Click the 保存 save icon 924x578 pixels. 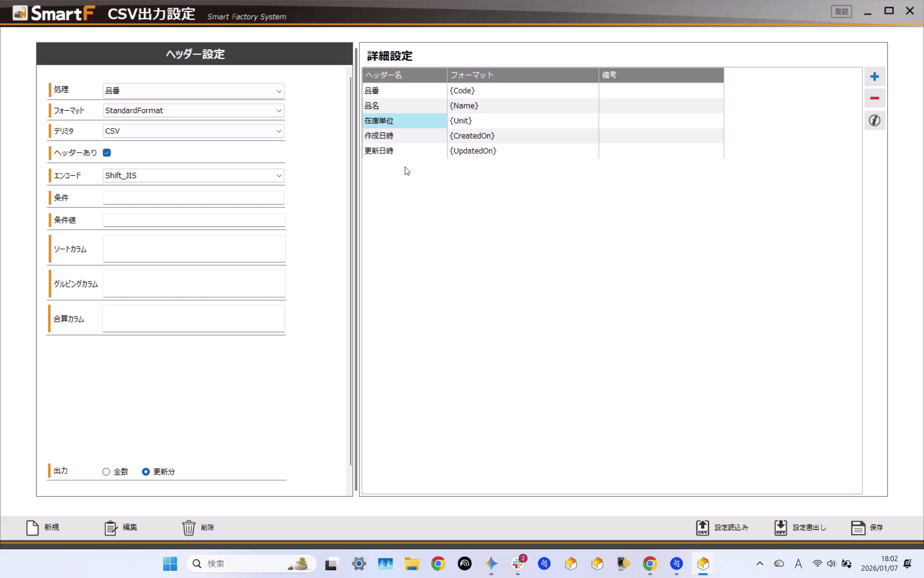(x=858, y=527)
